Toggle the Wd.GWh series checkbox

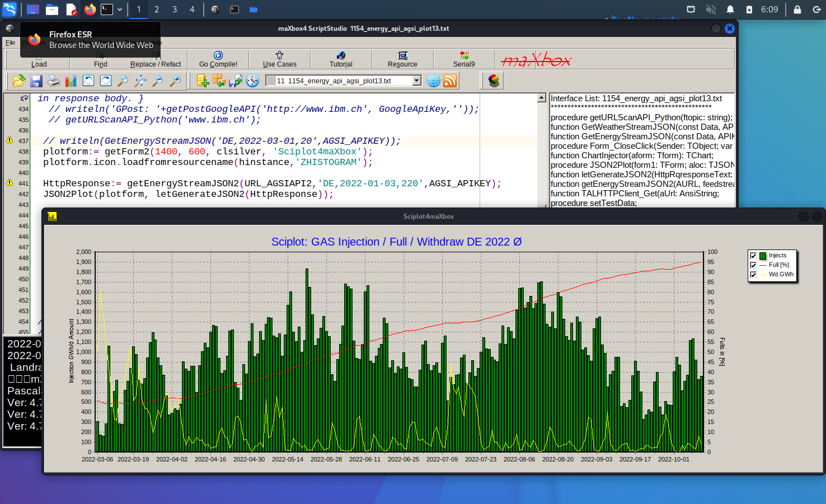click(753, 275)
